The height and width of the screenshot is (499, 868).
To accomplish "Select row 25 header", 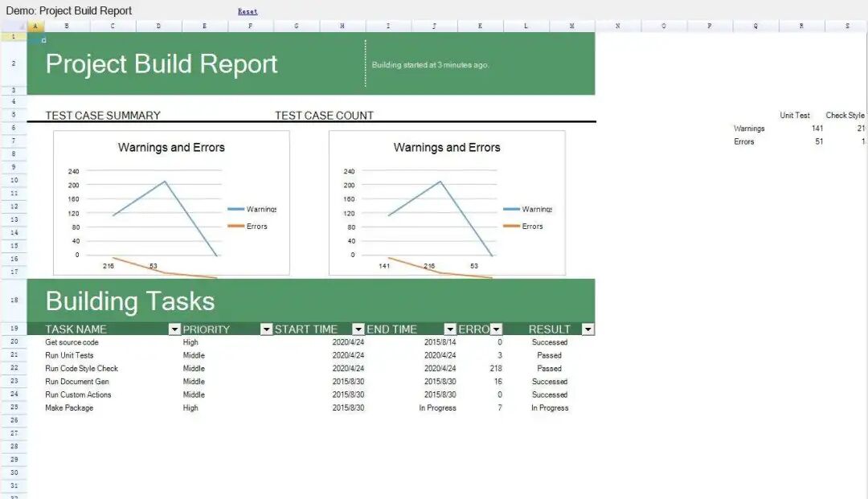I will (14, 408).
